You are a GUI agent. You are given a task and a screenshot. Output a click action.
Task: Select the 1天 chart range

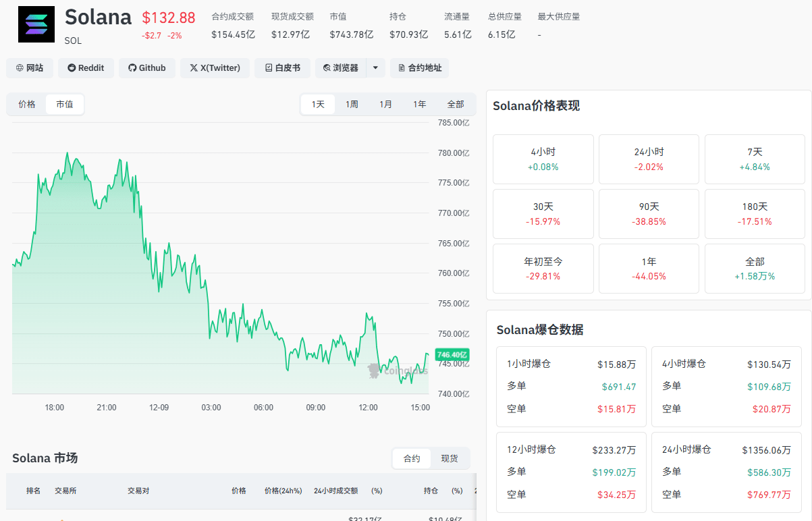(318, 105)
